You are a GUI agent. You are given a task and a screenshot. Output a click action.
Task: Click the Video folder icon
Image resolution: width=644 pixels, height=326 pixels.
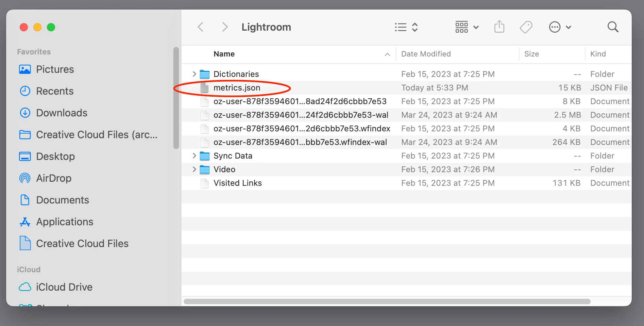click(205, 169)
